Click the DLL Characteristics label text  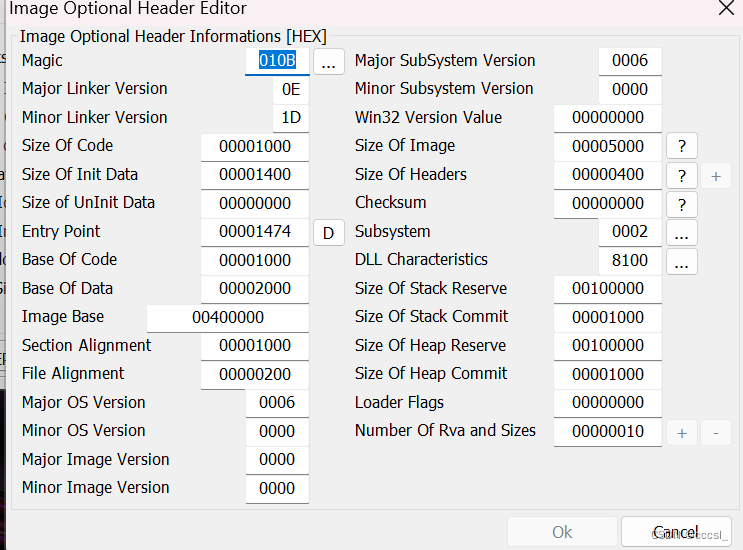421,260
